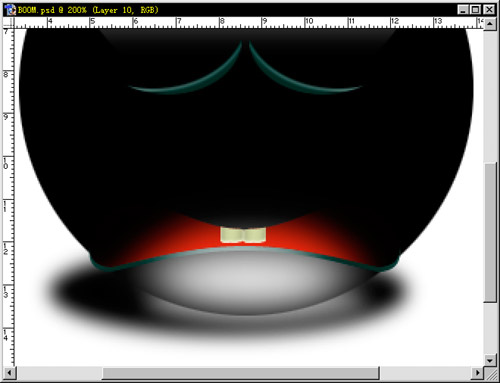Screen dimensions: 500x383
Task: Click the BOOM.psd document icon in title bar
Action: (x=11, y=10)
